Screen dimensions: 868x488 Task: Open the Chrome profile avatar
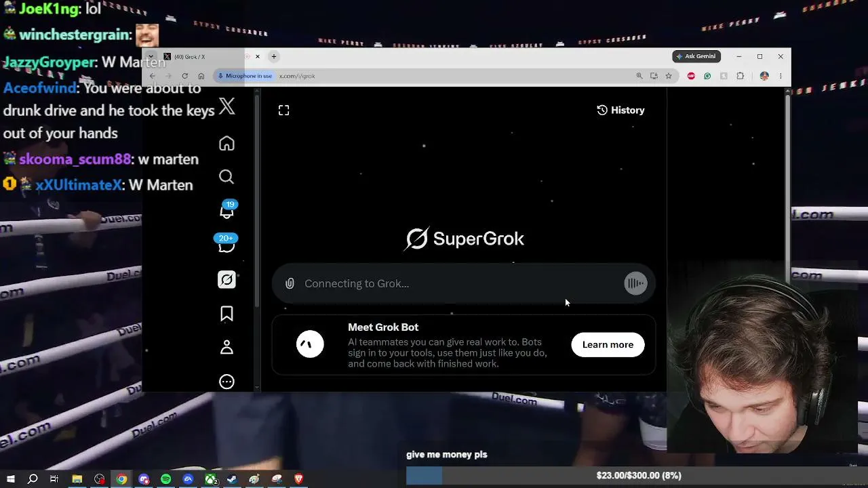764,76
